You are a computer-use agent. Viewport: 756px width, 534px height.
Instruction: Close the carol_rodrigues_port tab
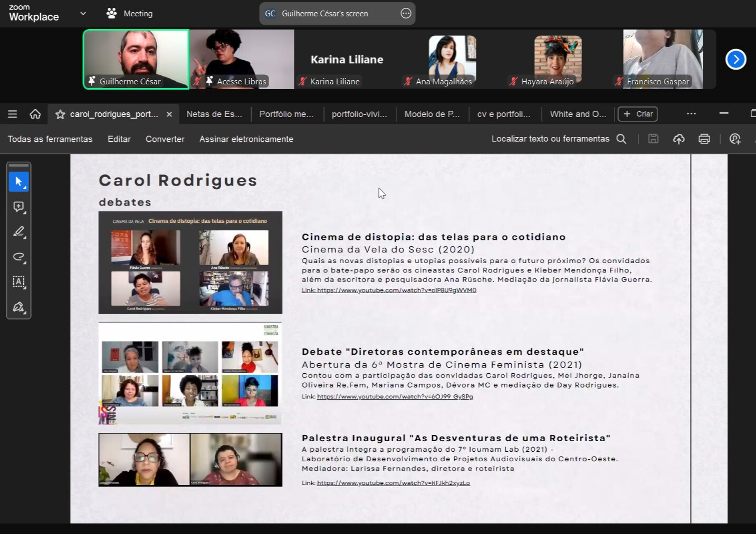169,114
